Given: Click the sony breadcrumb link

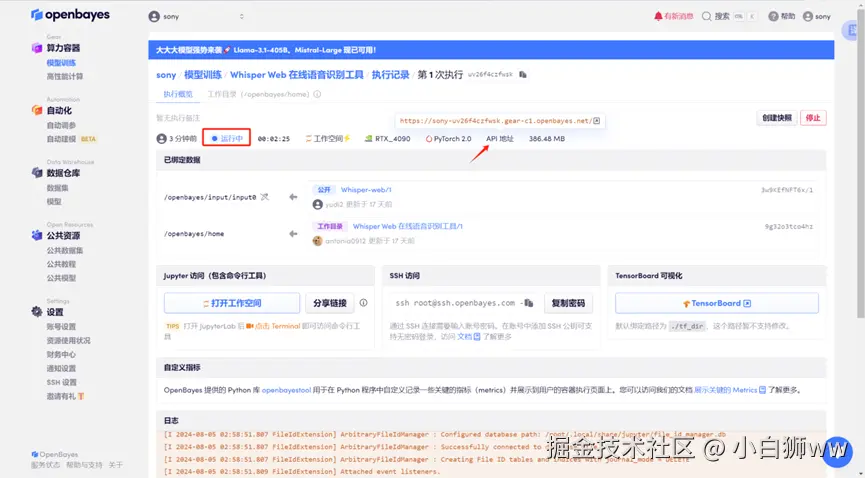Looking at the screenshot, I should 166,75.
